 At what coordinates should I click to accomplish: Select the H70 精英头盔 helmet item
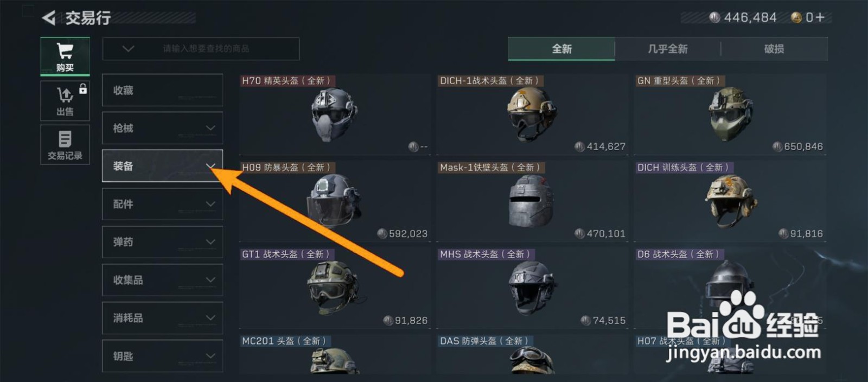(x=335, y=114)
